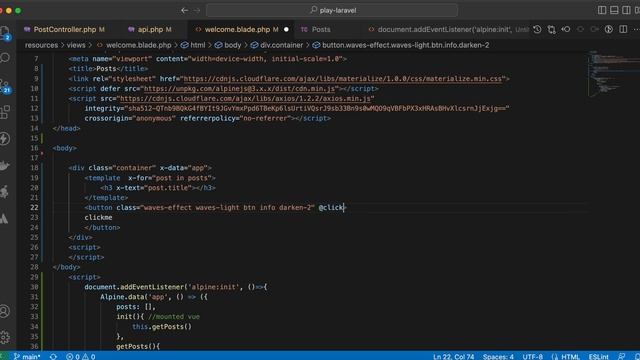Screen dimensions: 640x360
Task: Click the Ln 22, Col 74 status entry
Action: coord(453,356)
